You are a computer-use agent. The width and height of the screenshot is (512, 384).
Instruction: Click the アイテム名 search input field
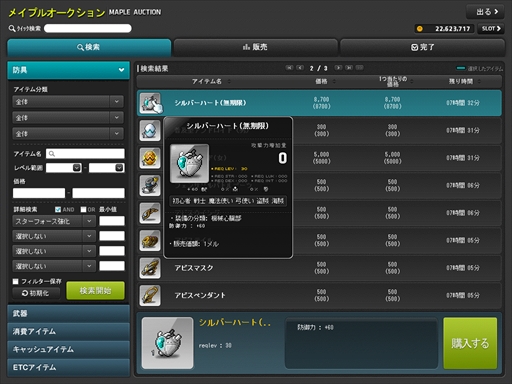pyautogui.click(x=85, y=154)
